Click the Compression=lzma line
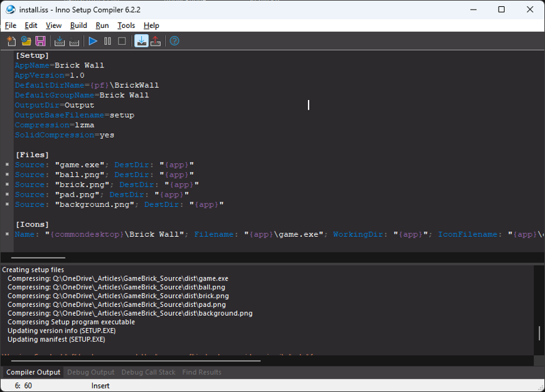Image resolution: width=545 pixels, height=392 pixels. point(54,125)
